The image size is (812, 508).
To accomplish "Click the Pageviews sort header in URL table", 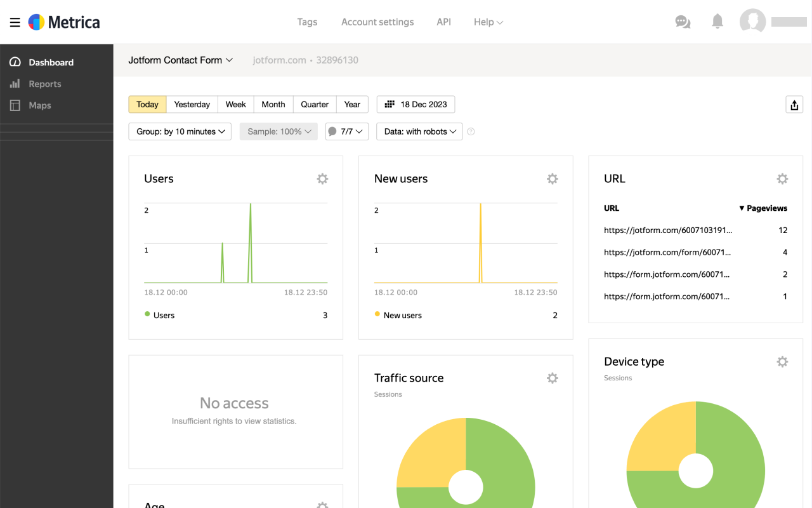I will [763, 208].
